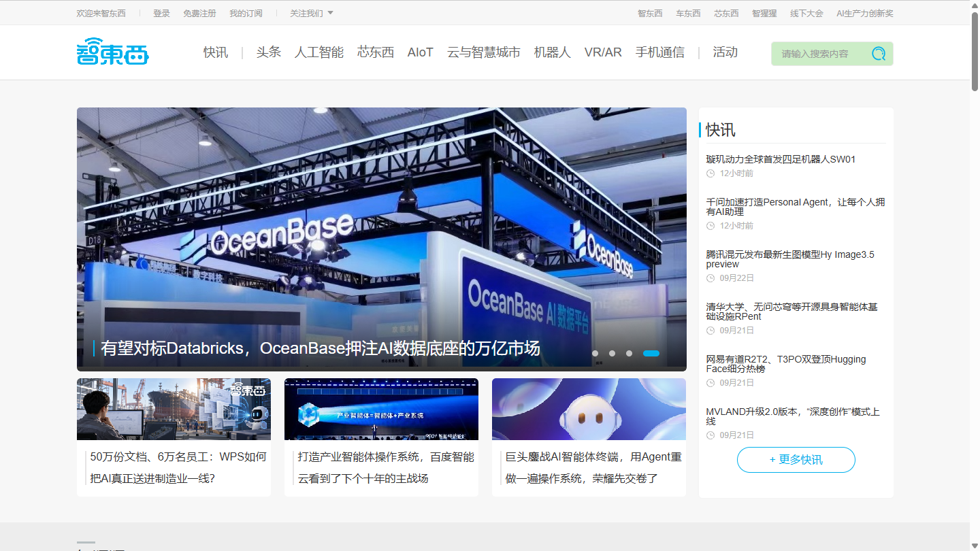Open the 智猩猩 top link
The image size is (980, 551).
tap(764, 13)
